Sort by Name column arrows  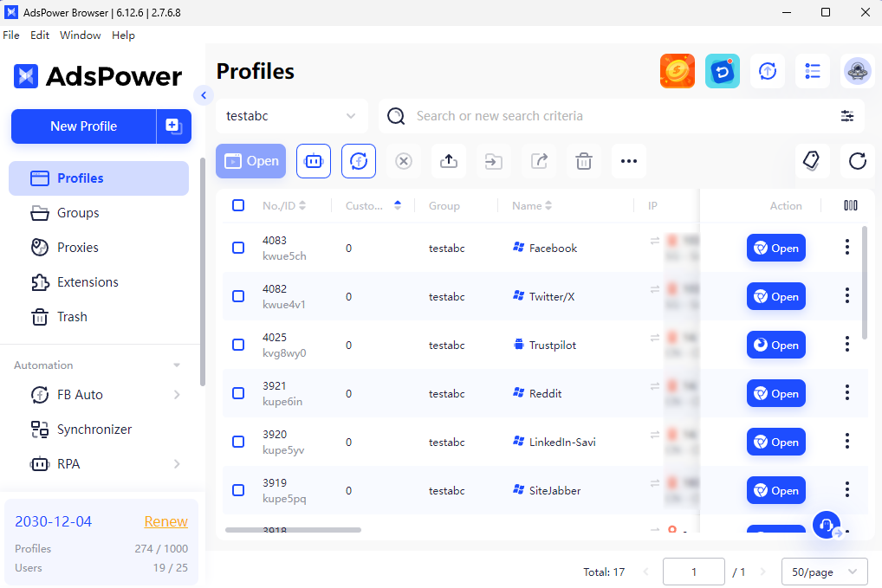tap(548, 206)
